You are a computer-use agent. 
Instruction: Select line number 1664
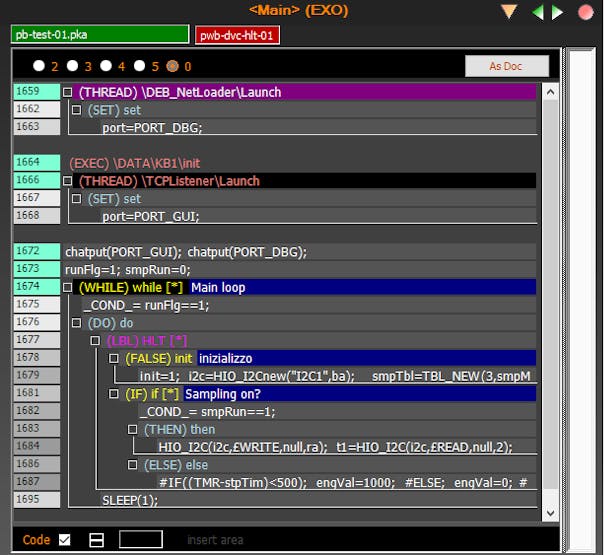coord(37,163)
